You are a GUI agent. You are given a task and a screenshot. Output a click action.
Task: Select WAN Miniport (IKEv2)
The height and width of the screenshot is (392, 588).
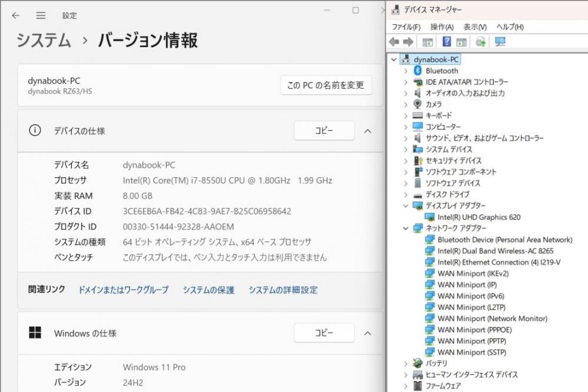point(473,273)
